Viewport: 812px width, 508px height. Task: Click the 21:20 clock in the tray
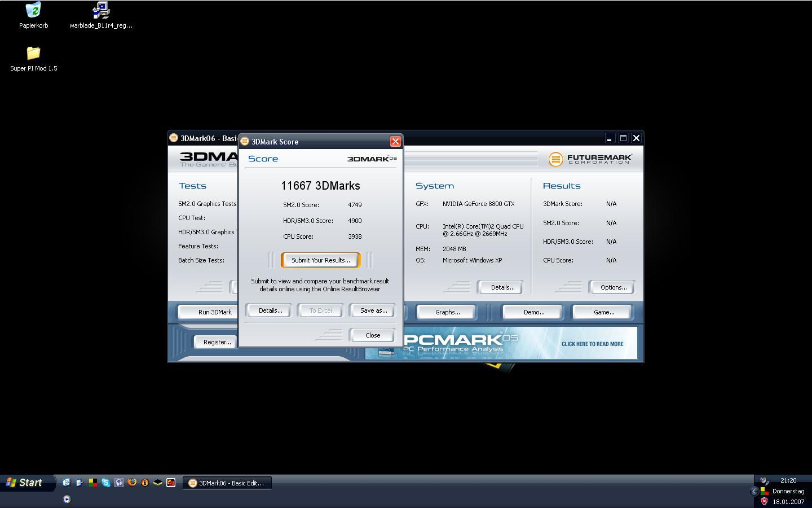pos(788,480)
